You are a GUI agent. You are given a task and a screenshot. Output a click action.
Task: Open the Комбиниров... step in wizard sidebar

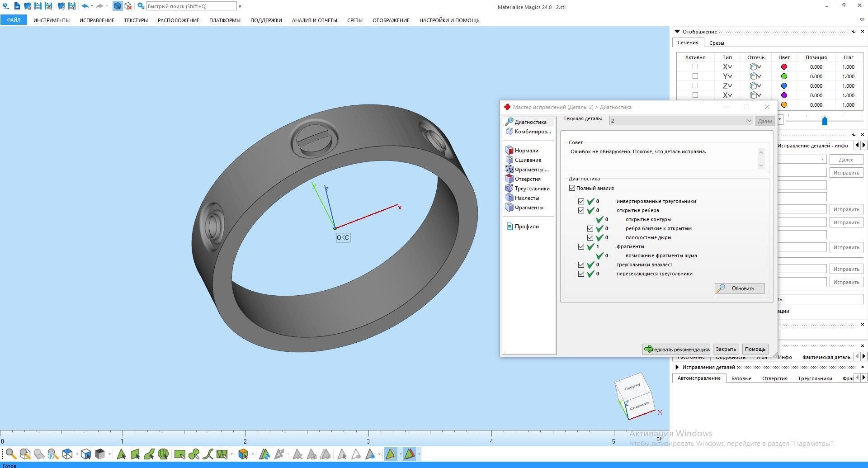533,132
